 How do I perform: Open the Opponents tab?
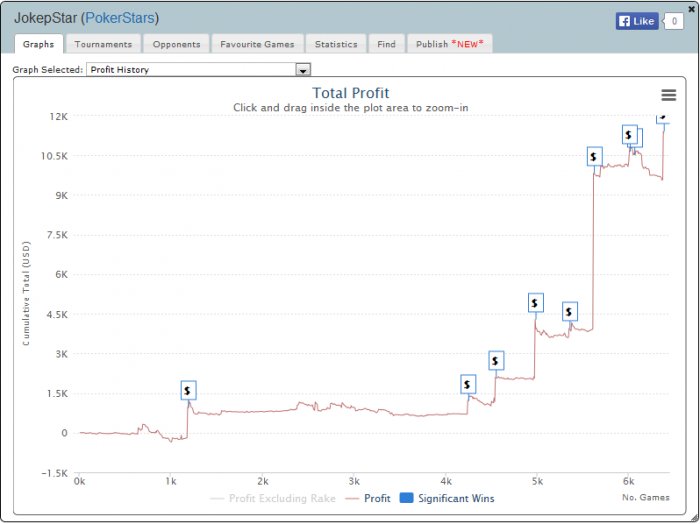176,44
